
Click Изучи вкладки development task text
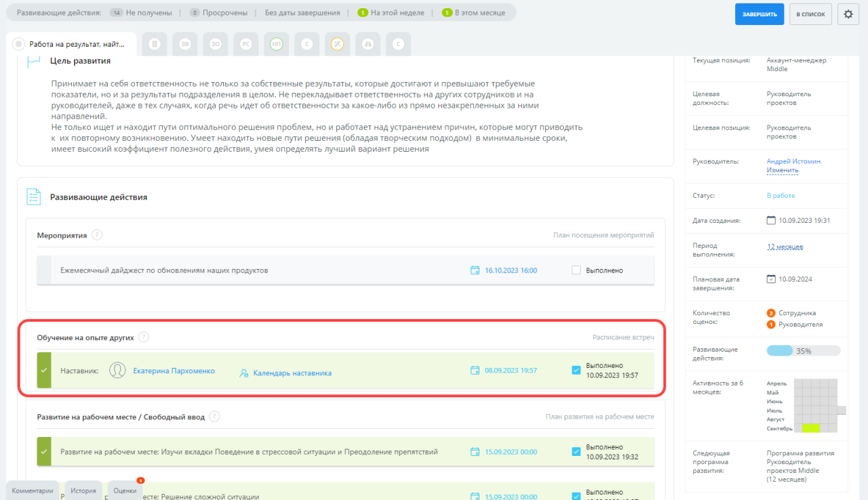pyautogui.click(x=249, y=452)
